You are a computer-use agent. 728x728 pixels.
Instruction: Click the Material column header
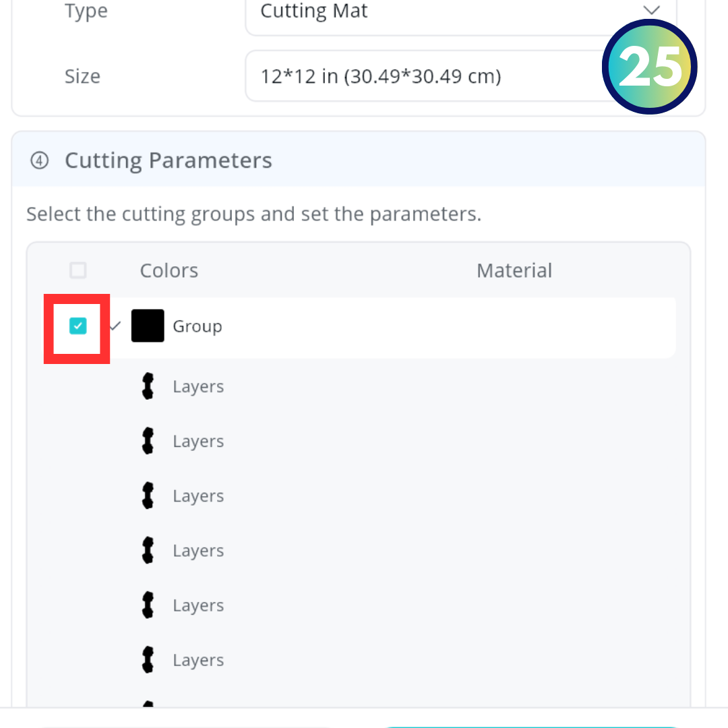(514, 270)
